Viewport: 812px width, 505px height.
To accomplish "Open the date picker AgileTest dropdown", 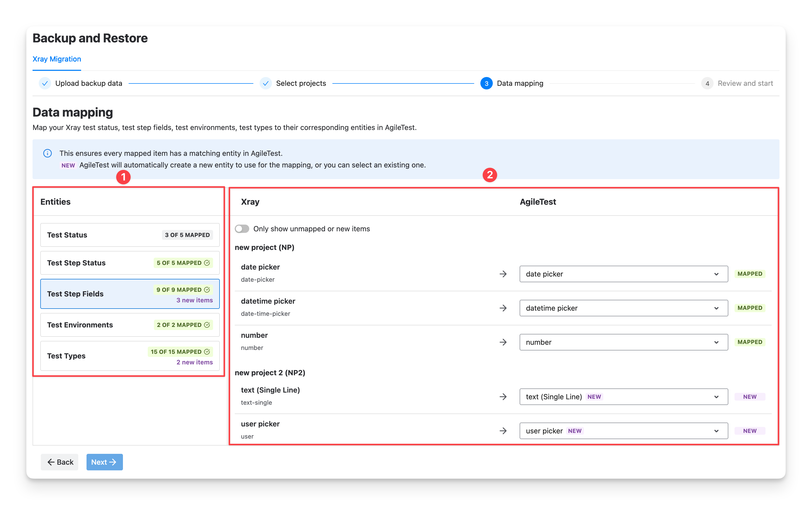I will (x=623, y=274).
